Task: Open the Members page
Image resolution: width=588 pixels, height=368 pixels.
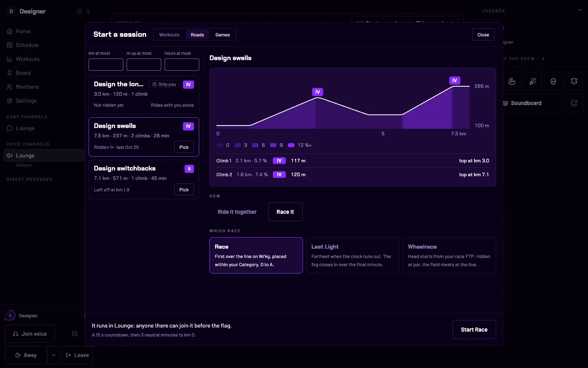Action: tap(42, 87)
